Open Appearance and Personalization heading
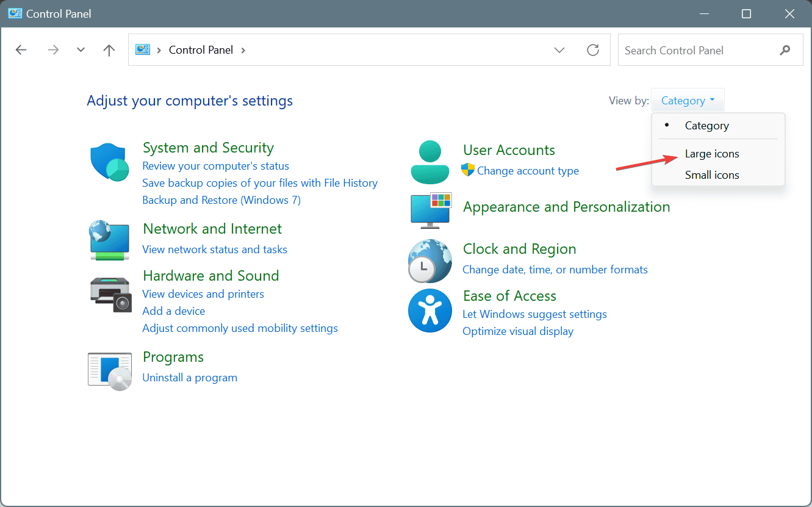The height and width of the screenshot is (507, 812). point(566,207)
